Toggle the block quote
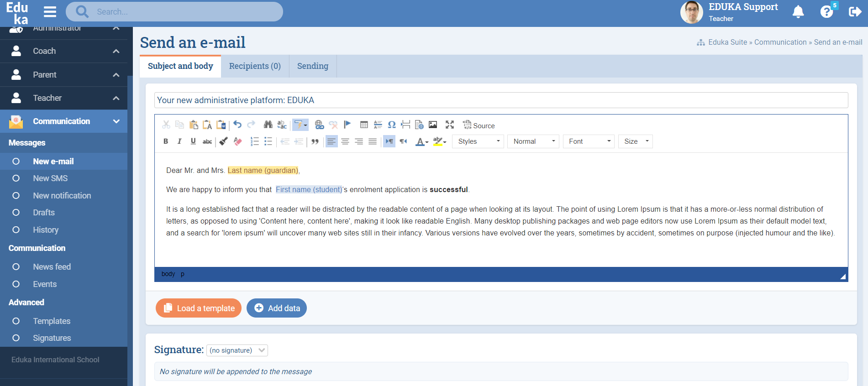Image resolution: width=868 pixels, height=386 pixels. point(315,141)
